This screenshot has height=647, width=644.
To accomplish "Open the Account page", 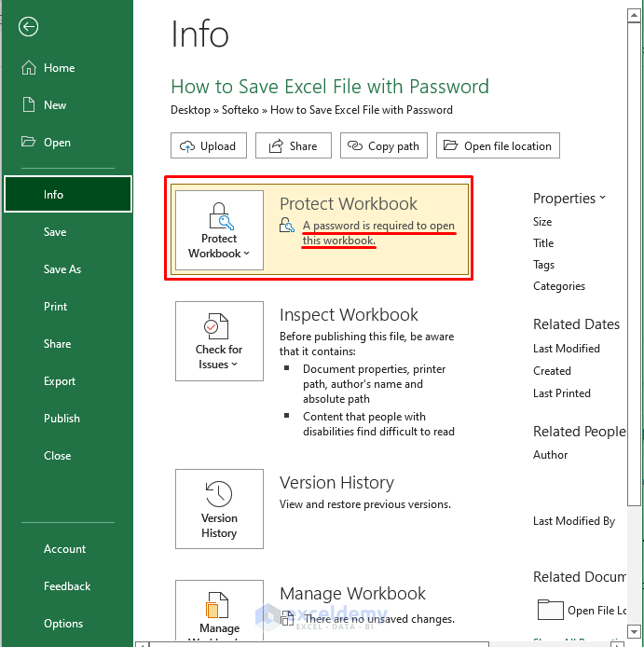I will pyautogui.click(x=65, y=549).
